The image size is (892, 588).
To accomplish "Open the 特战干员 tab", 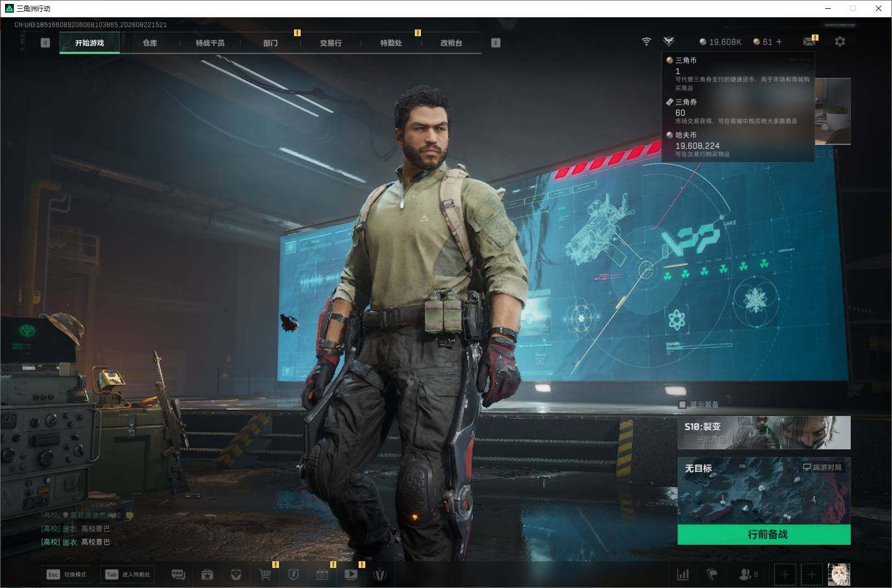I will (210, 43).
